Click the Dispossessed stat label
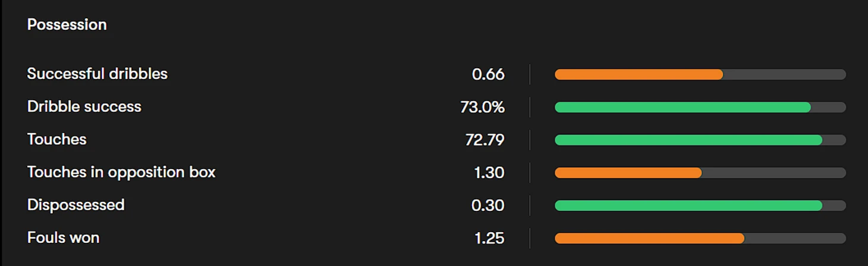868x266 pixels. pos(76,205)
